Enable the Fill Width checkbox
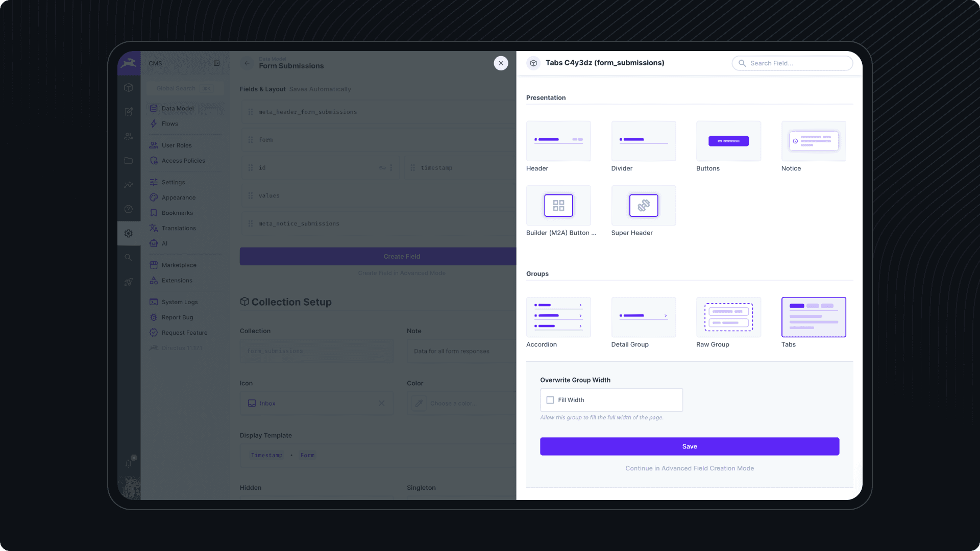Viewport: 980px width, 551px height. coord(550,400)
